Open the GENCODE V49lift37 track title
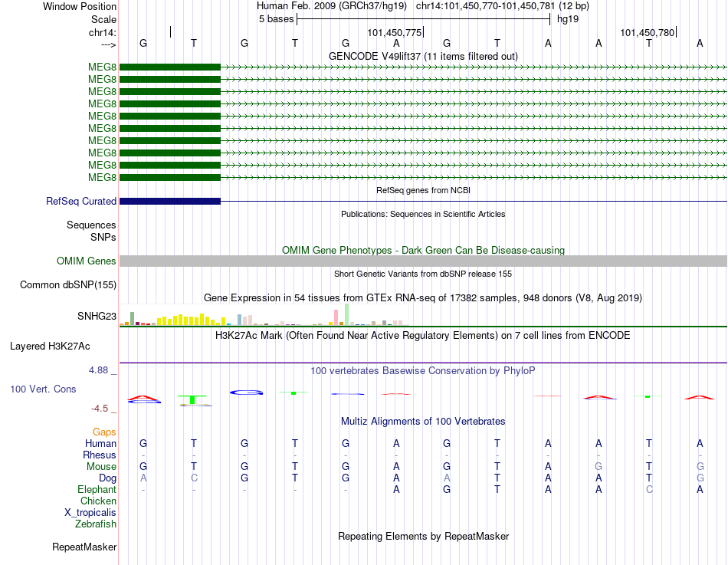Screen dimensions: 728x565 [423, 56]
